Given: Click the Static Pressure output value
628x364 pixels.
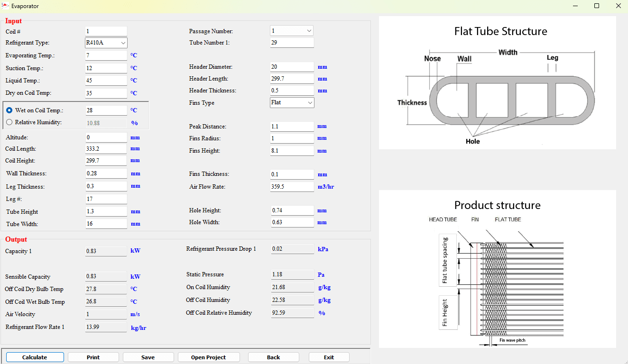Looking at the screenshot, I should (292, 274).
